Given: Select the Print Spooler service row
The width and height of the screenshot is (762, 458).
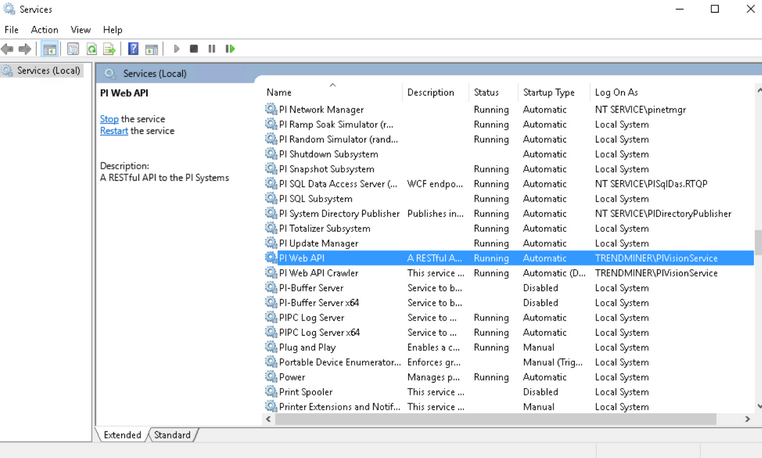Looking at the screenshot, I should 305,392.
